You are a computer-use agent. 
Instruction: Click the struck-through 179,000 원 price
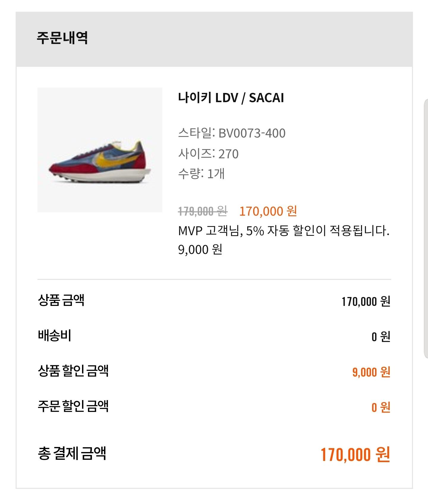pyautogui.click(x=202, y=211)
